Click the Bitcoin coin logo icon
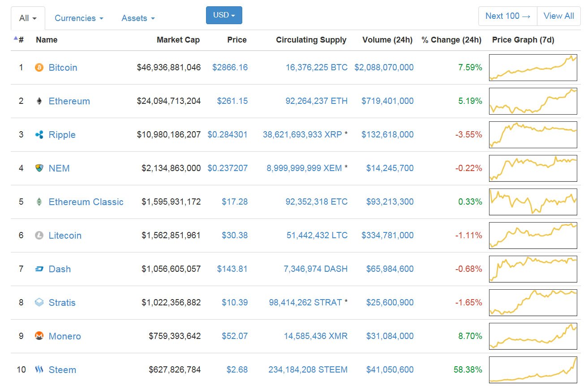Image resolution: width=588 pixels, height=386 pixels. click(x=39, y=68)
